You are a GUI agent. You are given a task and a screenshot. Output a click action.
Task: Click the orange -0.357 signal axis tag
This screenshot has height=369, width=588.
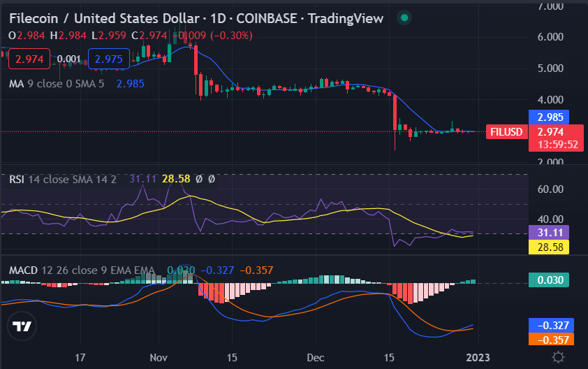(551, 340)
